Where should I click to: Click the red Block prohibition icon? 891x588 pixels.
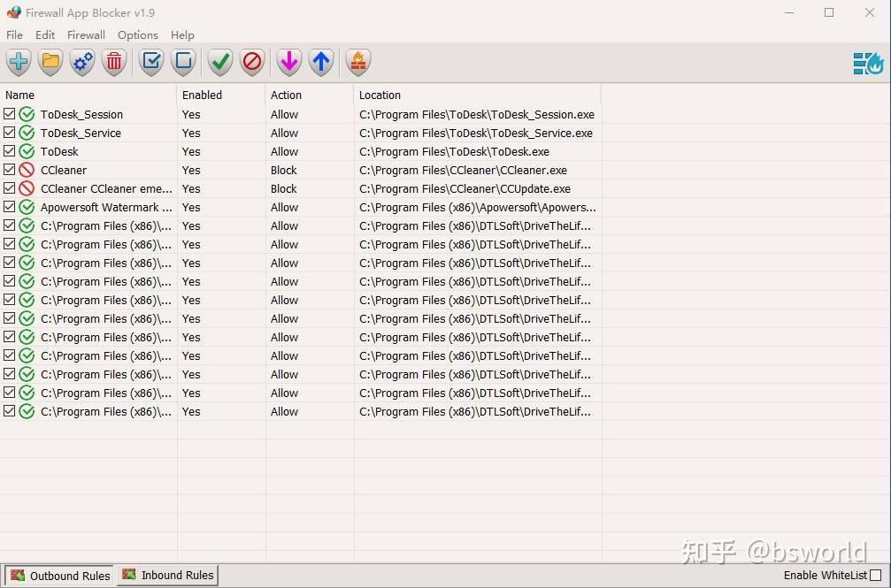[252, 61]
